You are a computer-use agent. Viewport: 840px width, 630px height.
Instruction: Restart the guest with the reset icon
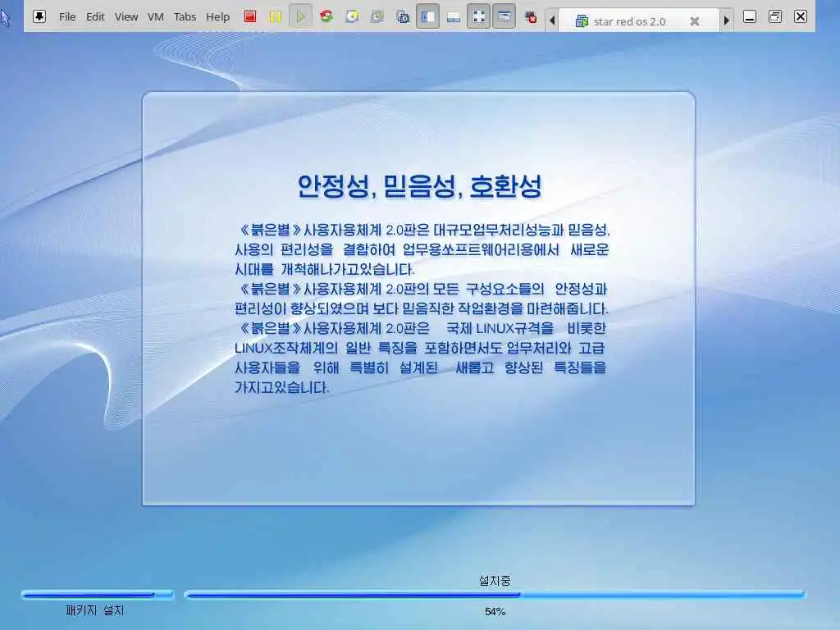(x=326, y=16)
